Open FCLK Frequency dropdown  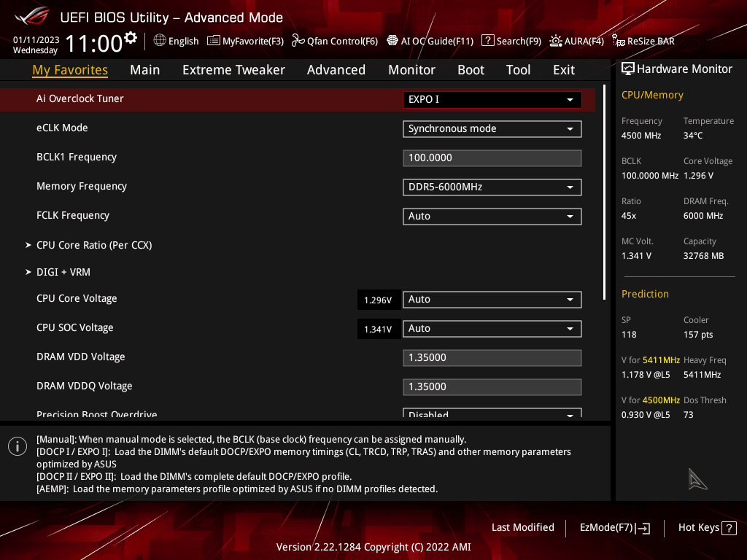pos(492,217)
